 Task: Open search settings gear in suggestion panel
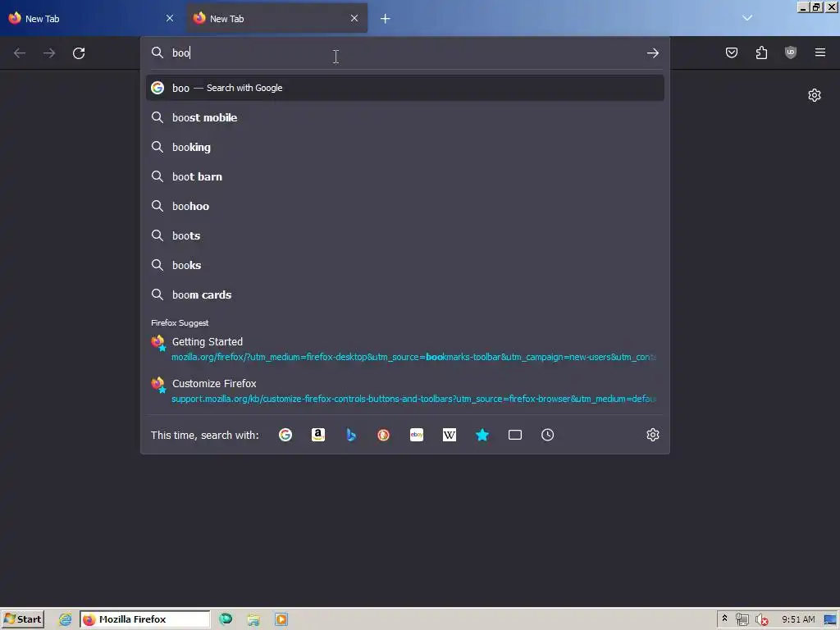click(x=652, y=435)
